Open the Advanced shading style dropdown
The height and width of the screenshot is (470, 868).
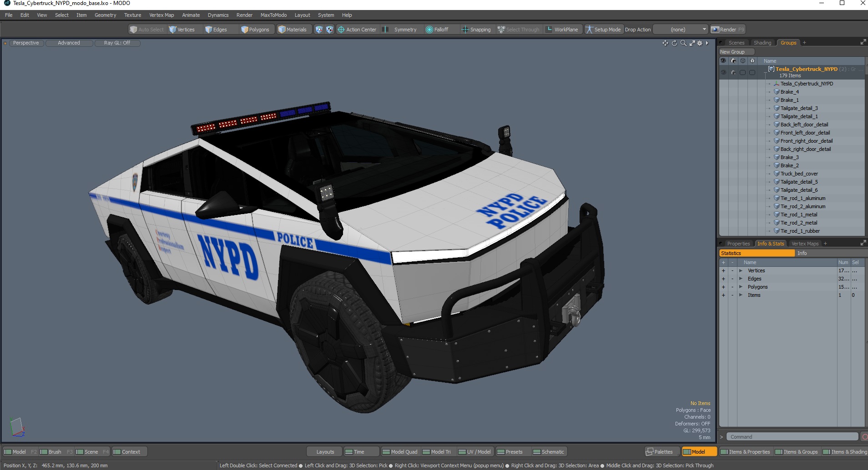point(69,43)
